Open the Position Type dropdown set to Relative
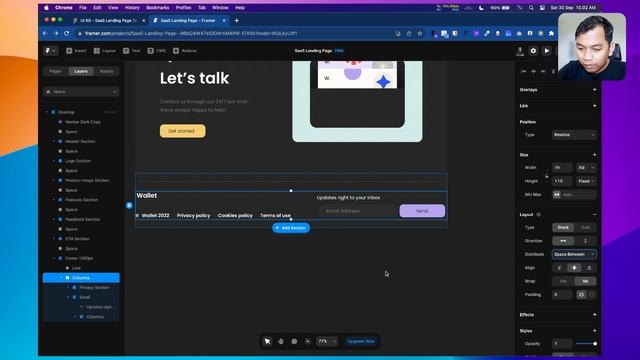This screenshot has height=360, width=640. point(574,135)
